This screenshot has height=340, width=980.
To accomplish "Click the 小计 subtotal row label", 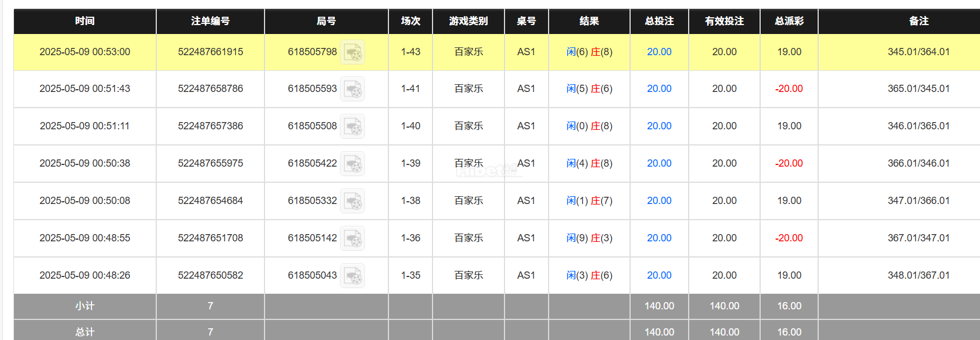I will (85, 306).
